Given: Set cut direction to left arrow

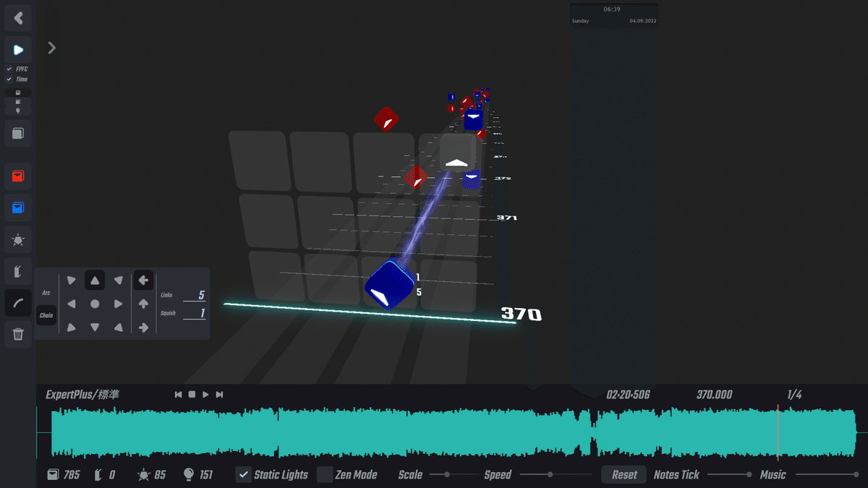Looking at the screenshot, I should (x=71, y=304).
